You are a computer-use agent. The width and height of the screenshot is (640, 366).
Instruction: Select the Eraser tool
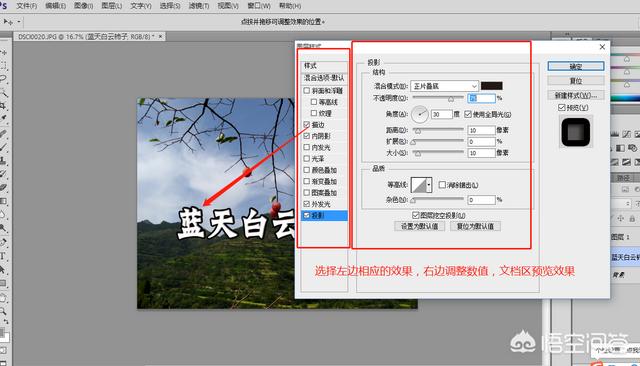[3, 188]
